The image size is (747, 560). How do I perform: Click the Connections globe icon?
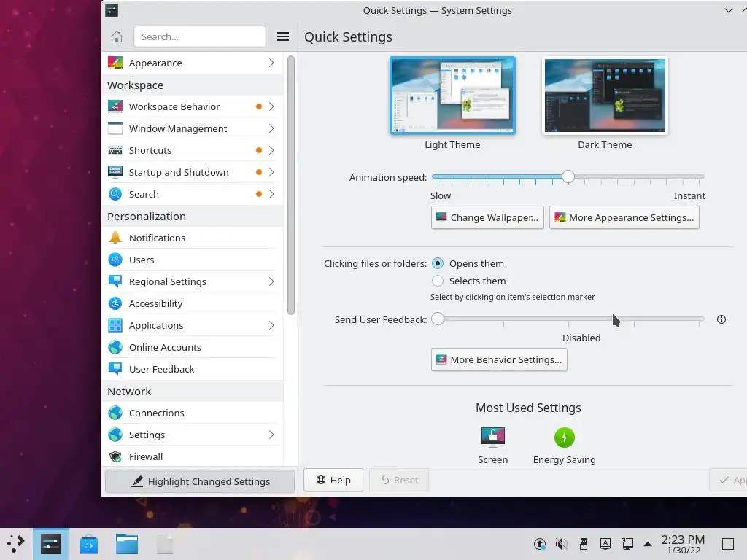coord(115,413)
